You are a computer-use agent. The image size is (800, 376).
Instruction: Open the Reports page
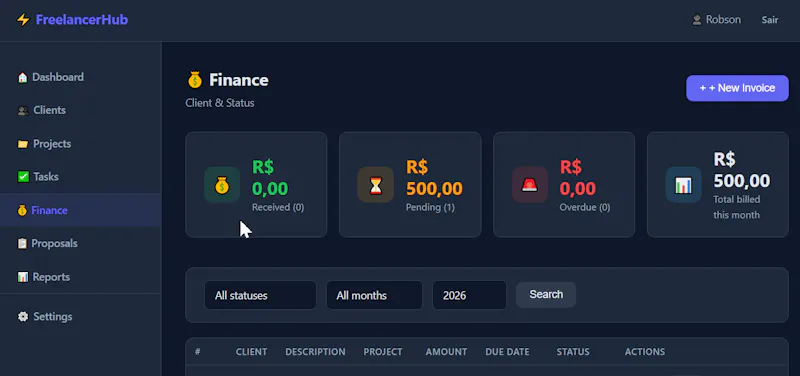81,277
